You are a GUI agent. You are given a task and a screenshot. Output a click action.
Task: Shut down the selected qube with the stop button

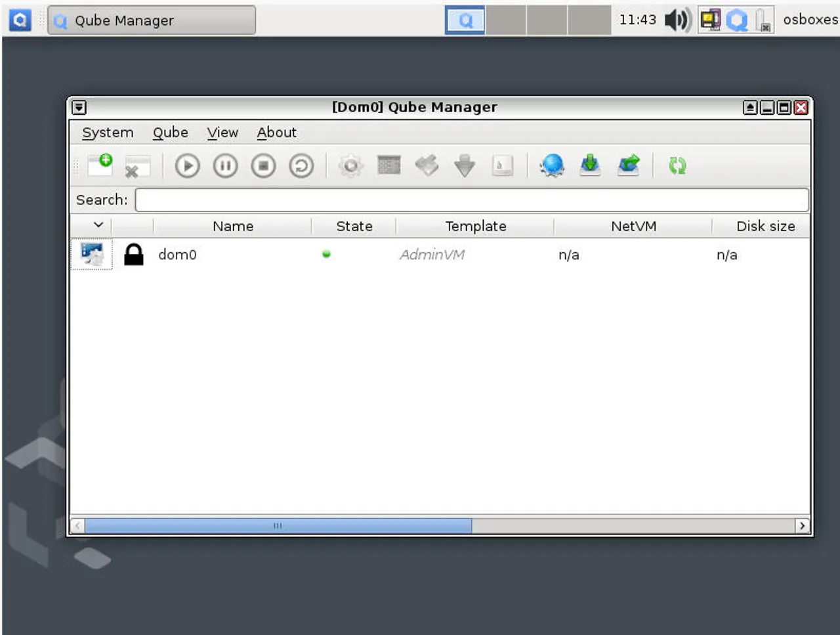point(263,166)
